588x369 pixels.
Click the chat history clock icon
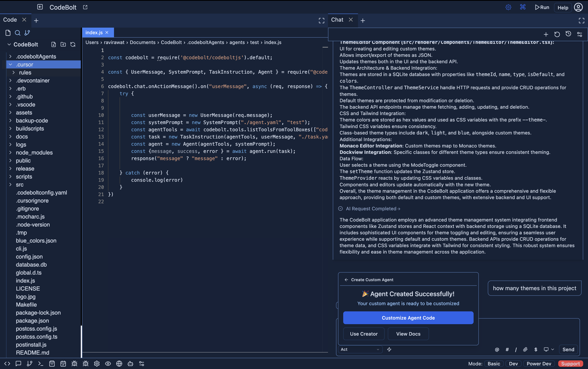568,34
